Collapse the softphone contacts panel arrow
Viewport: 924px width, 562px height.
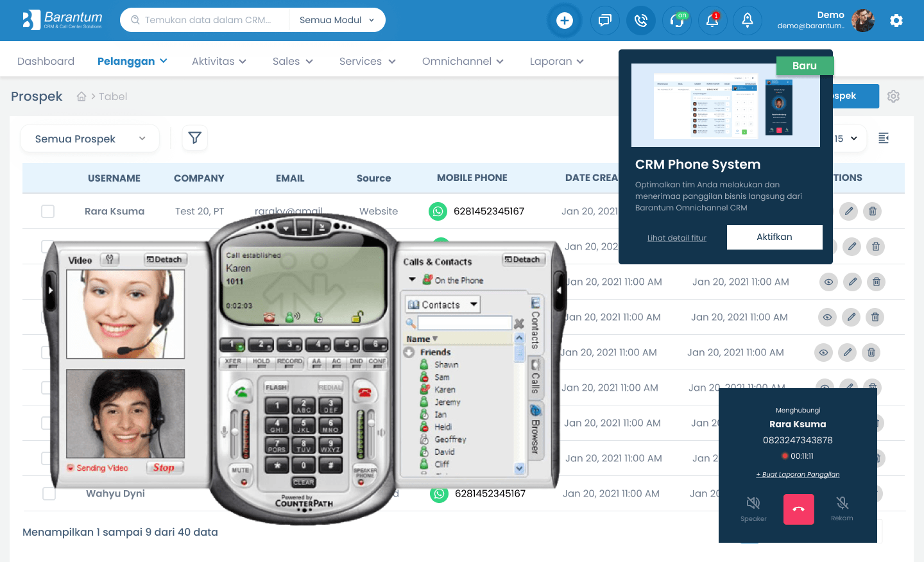559,290
